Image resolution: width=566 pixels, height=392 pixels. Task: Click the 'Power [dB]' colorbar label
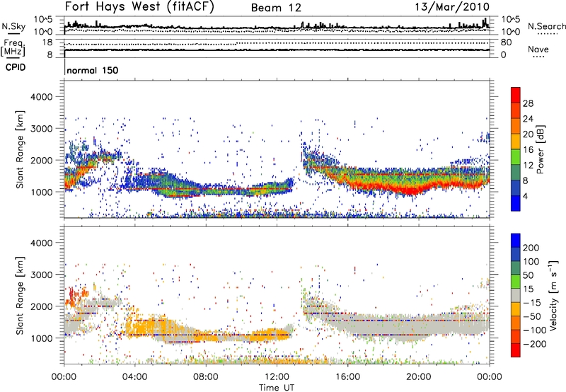(x=540, y=149)
